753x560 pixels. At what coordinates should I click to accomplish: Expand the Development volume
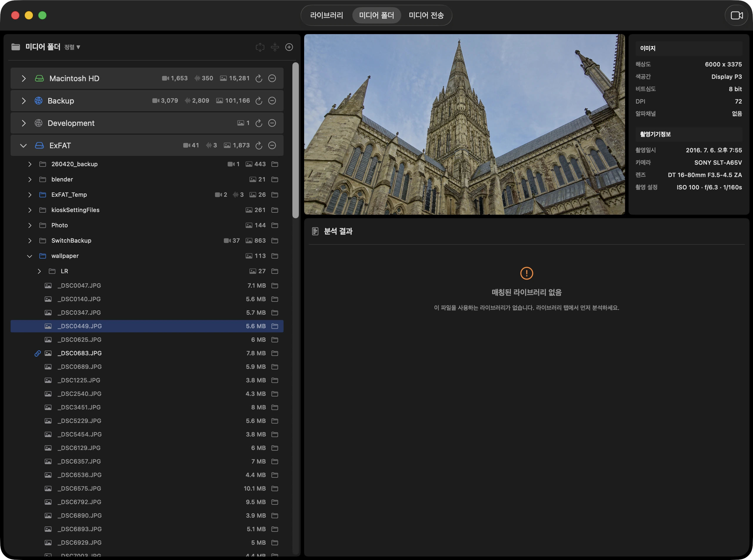(x=24, y=123)
